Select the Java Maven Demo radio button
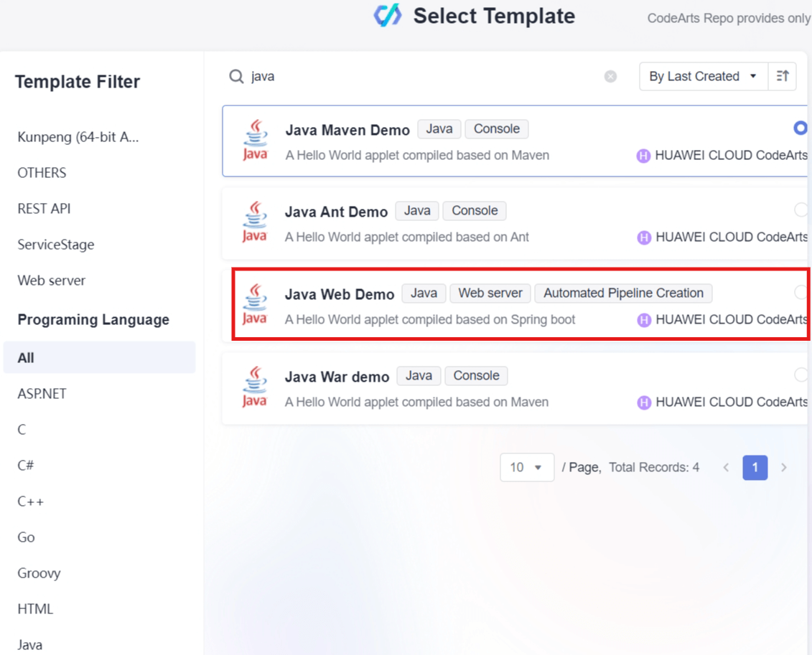This screenshot has width=812, height=655. pos(801,128)
